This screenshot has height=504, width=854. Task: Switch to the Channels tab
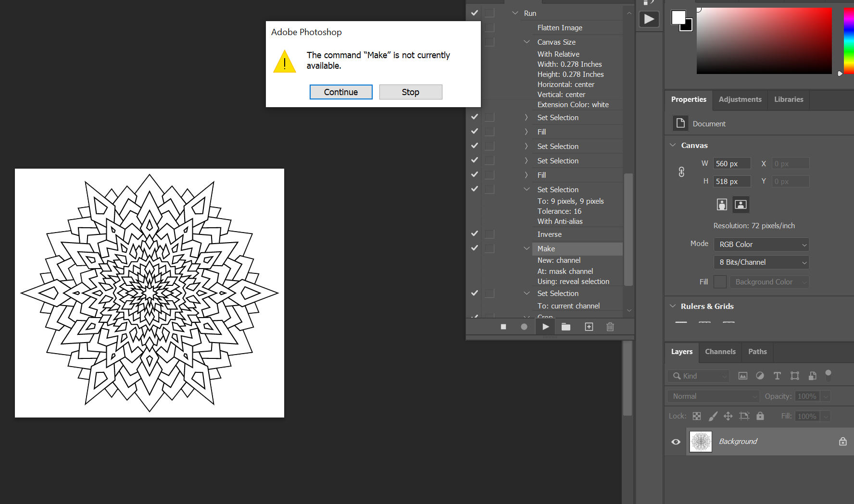719,352
